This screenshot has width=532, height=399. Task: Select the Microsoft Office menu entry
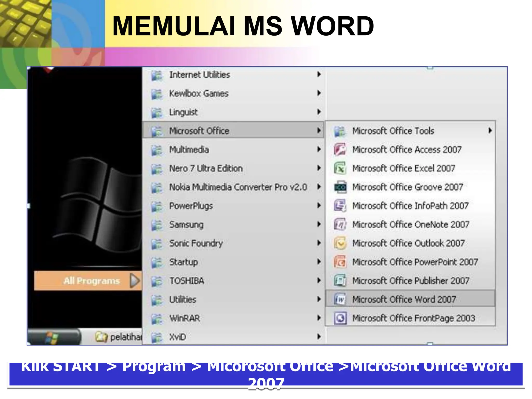point(199,131)
